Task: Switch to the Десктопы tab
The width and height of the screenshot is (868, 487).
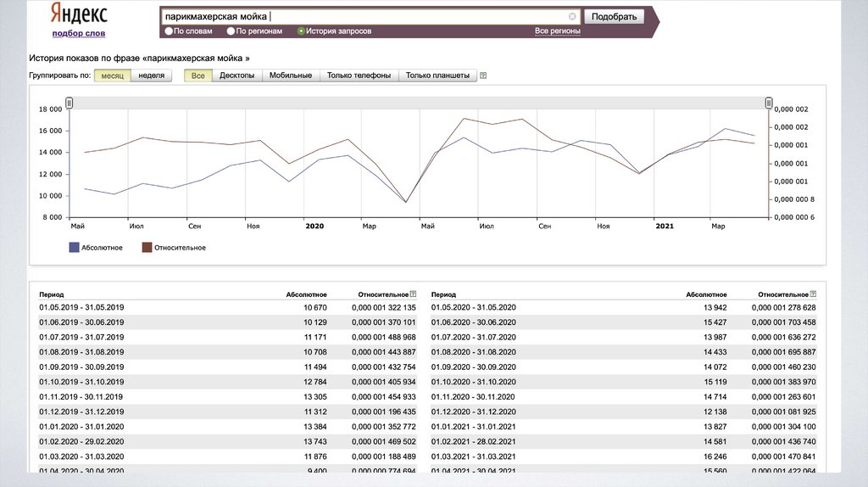Action: (x=236, y=76)
